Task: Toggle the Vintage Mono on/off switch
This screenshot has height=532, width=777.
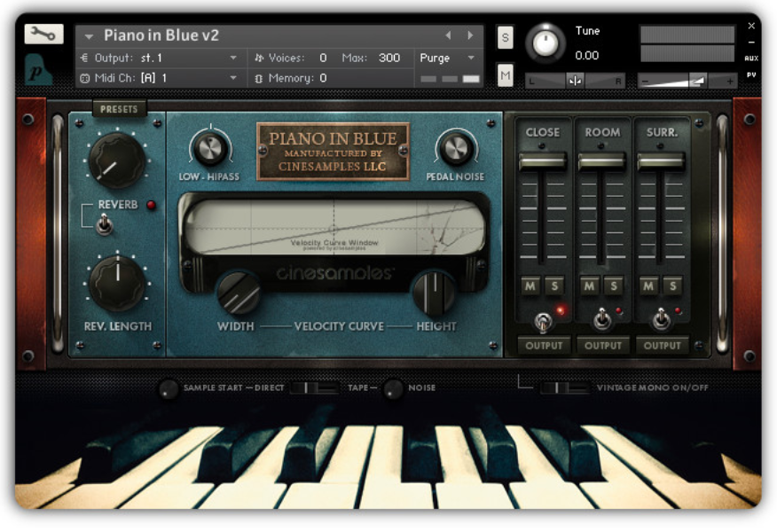Action: 564,387
